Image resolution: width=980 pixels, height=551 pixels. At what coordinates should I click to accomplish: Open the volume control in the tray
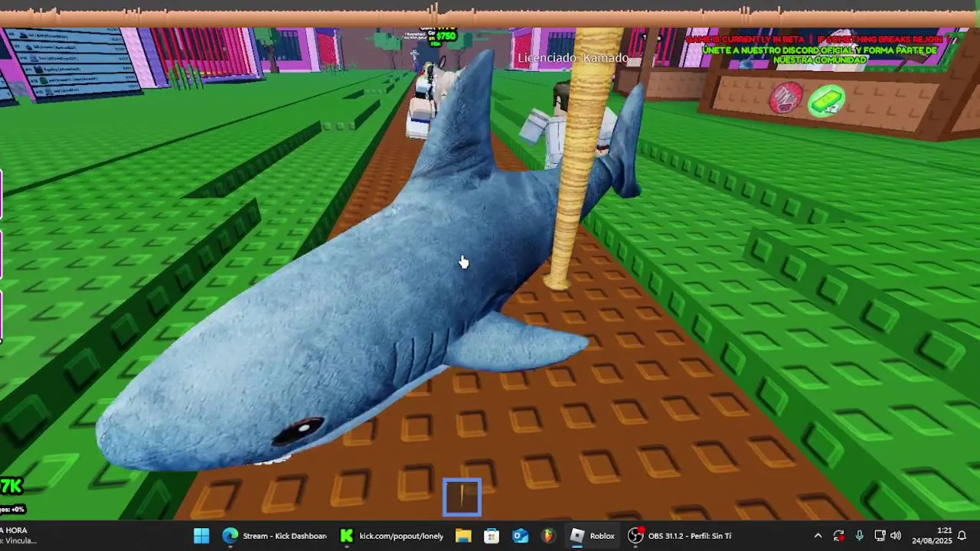pos(896,536)
